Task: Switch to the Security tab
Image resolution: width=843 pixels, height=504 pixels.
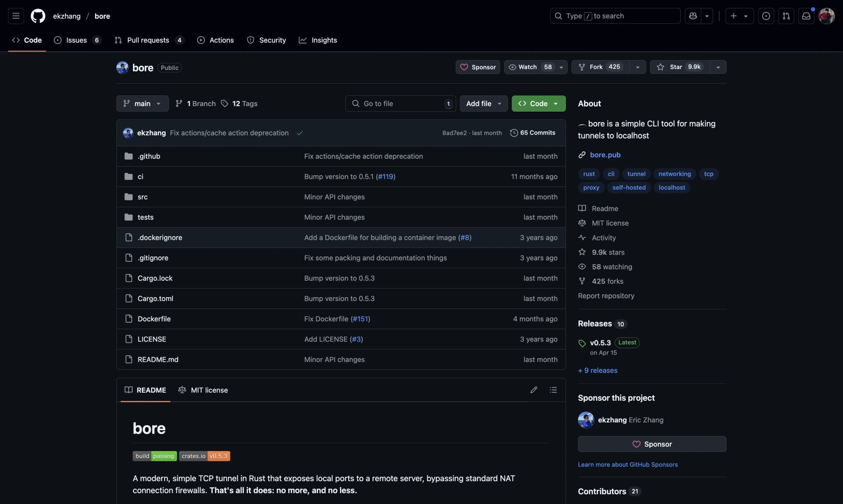Action: click(266, 40)
